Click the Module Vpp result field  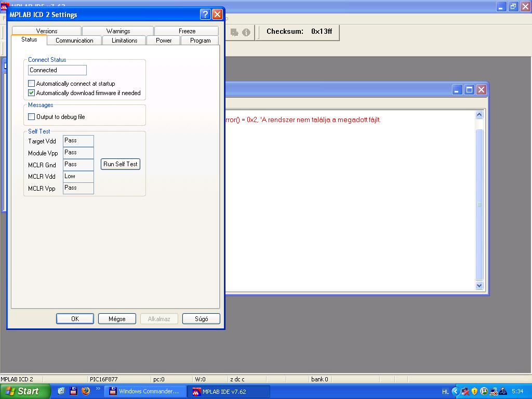tap(78, 153)
